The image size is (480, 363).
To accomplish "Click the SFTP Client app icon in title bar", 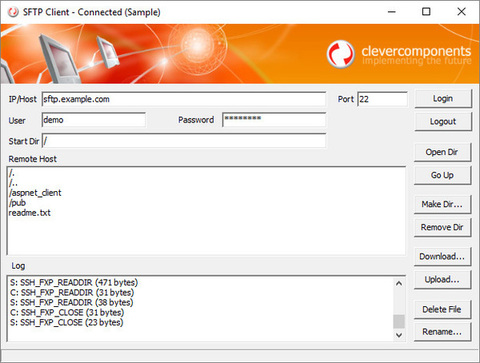I will pyautogui.click(x=13, y=12).
